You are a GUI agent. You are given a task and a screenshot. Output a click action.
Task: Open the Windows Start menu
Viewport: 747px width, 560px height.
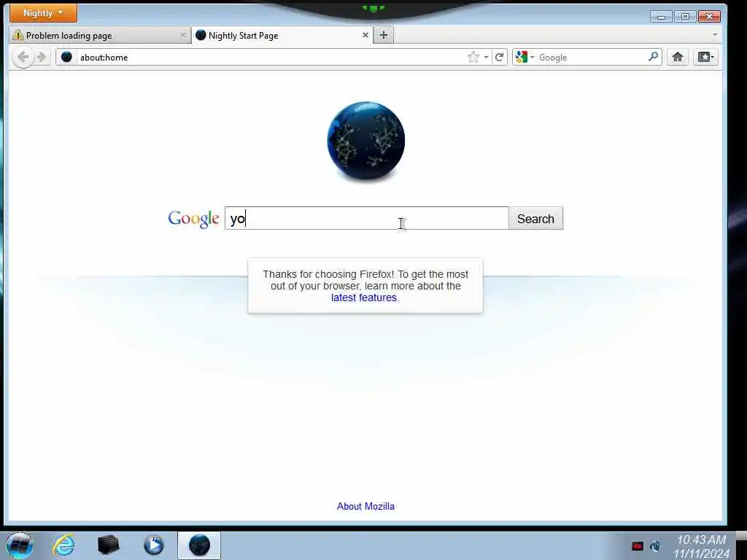point(20,545)
